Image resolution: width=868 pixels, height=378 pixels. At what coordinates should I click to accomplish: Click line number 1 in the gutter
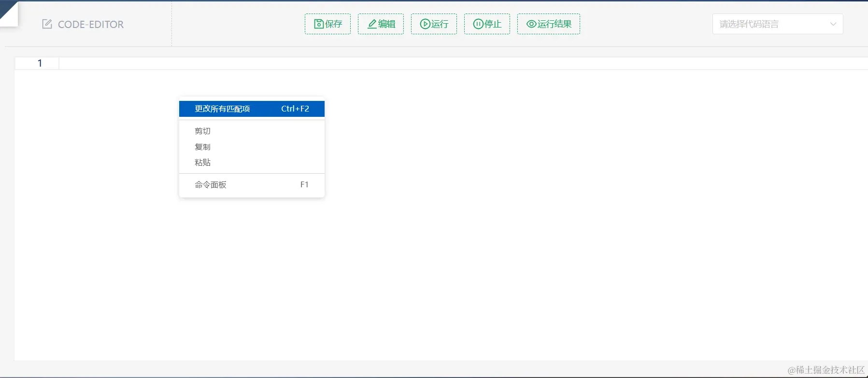[x=40, y=63]
